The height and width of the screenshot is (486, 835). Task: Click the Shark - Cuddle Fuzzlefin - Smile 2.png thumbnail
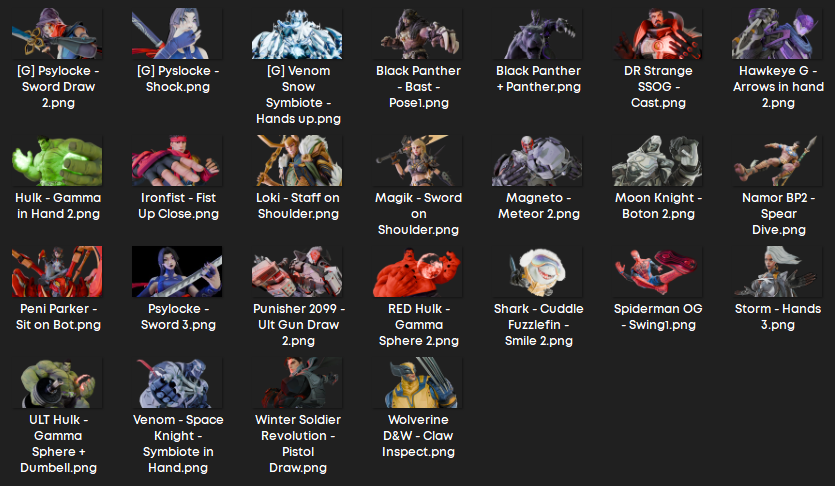(x=537, y=271)
